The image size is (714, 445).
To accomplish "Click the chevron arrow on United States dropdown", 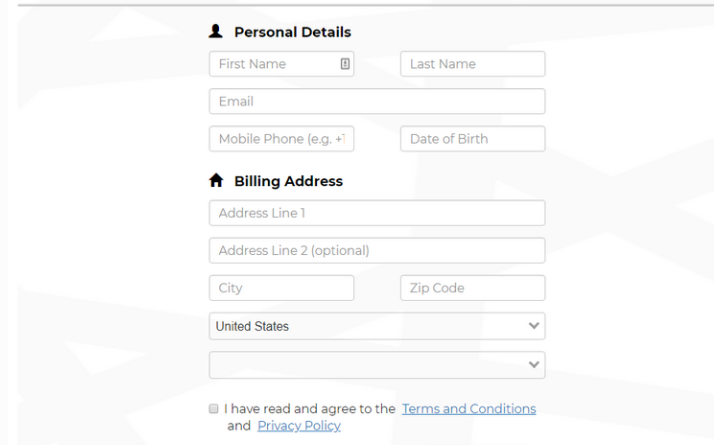I will pos(534,326).
